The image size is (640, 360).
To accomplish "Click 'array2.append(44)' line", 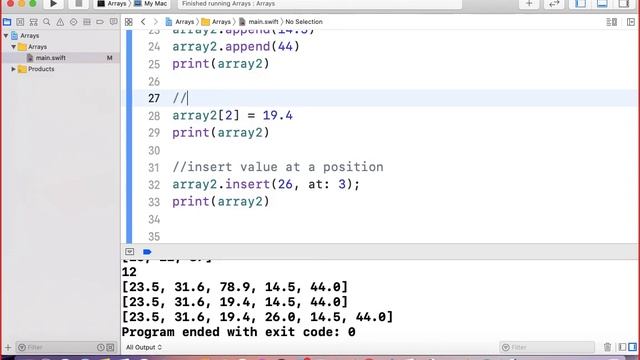I will (x=236, y=47).
